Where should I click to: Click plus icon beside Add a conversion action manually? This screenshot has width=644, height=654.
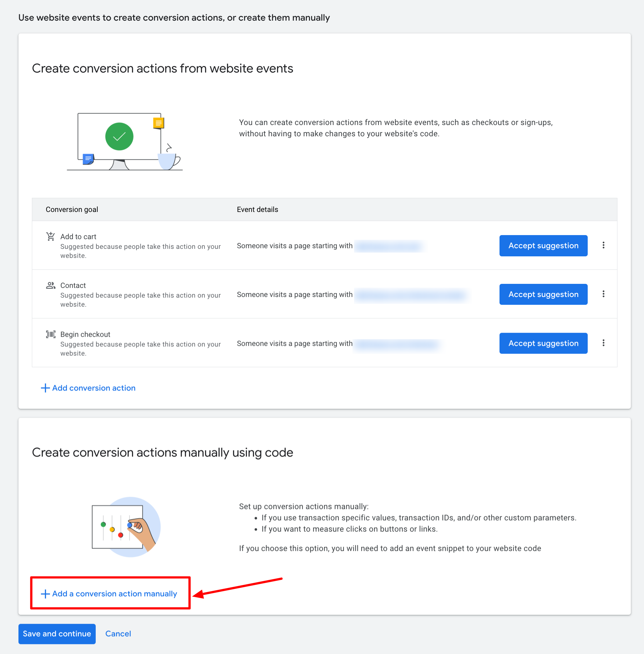[45, 594]
